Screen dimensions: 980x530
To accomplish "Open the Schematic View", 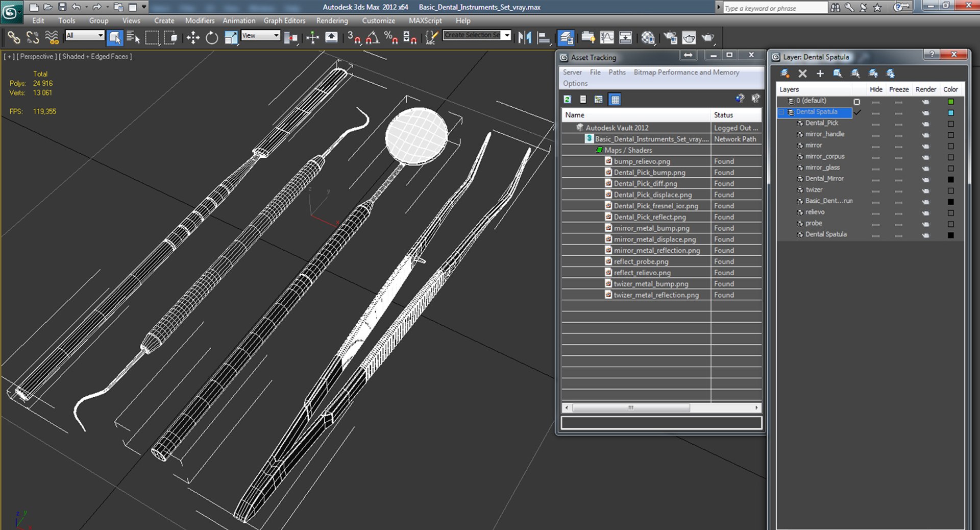I will pos(625,37).
